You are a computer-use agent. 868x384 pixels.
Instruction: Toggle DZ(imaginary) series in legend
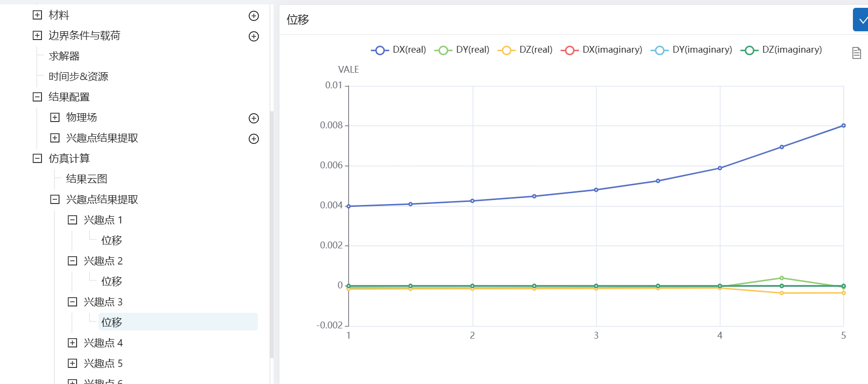pyautogui.click(x=781, y=50)
